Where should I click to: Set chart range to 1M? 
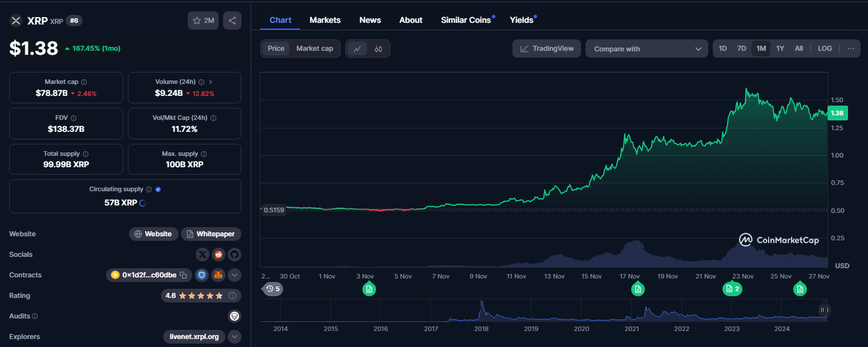[761, 49]
